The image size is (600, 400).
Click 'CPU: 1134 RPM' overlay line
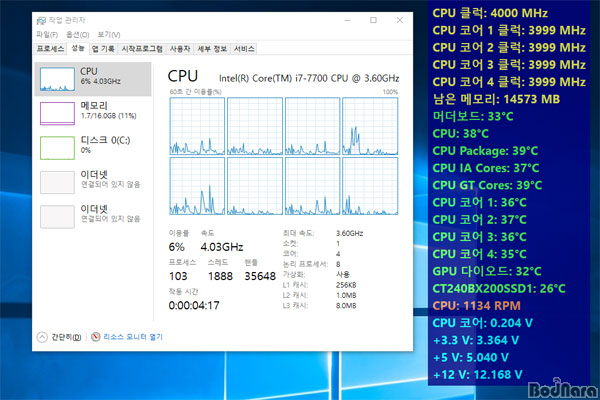(x=476, y=306)
